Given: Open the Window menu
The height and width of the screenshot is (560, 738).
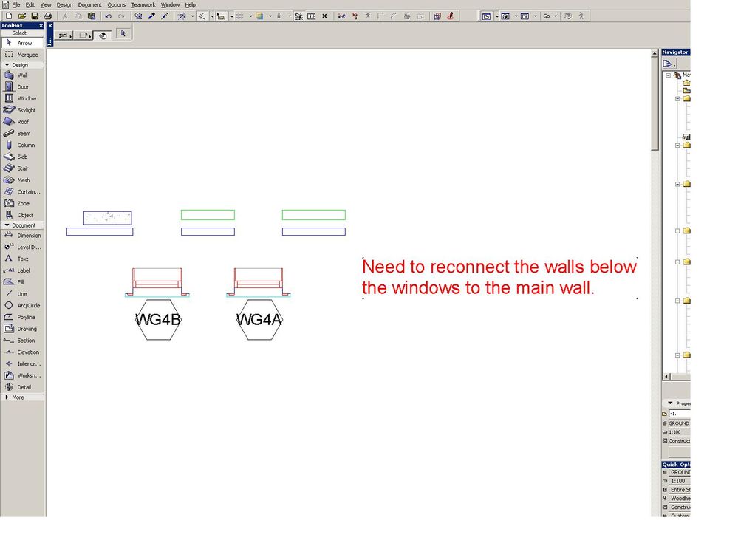Looking at the screenshot, I should (170, 4).
